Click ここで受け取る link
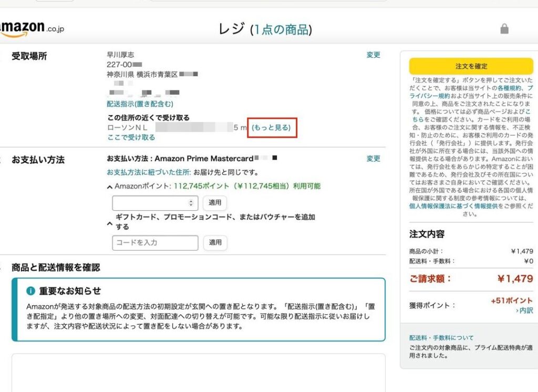 [x=131, y=137]
